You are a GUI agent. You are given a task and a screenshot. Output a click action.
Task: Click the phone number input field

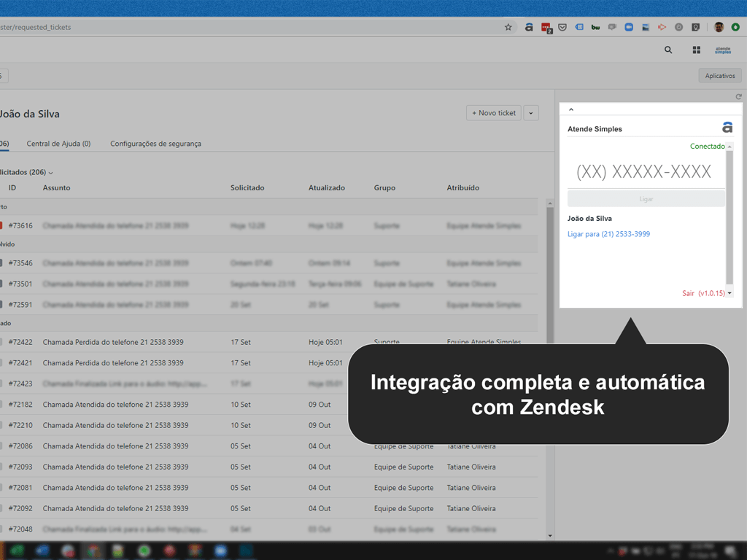coord(643,172)
